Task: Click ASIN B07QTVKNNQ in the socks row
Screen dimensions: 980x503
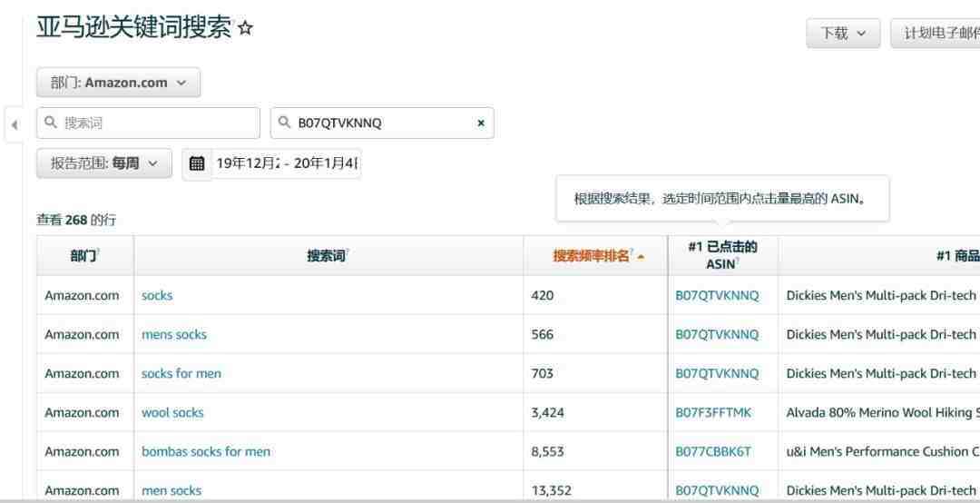Action: [717, 295]
